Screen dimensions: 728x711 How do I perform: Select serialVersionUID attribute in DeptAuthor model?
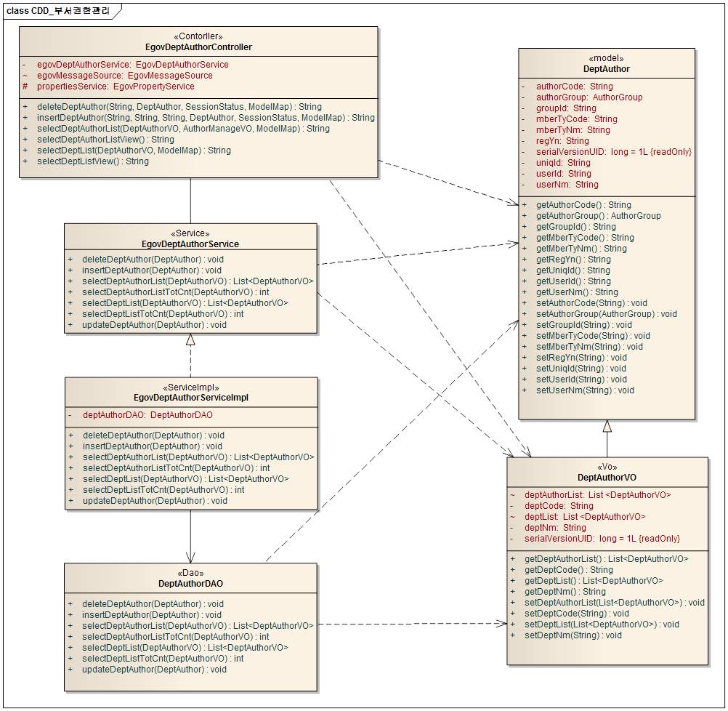click(613, 152)
